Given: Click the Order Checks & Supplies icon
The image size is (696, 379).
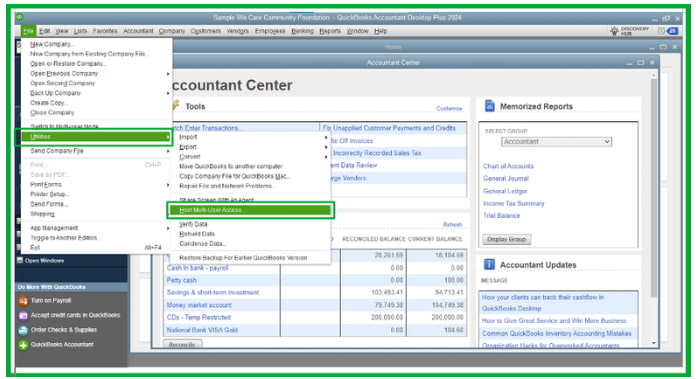Looking at the screenshot, I should click(23, 330).
